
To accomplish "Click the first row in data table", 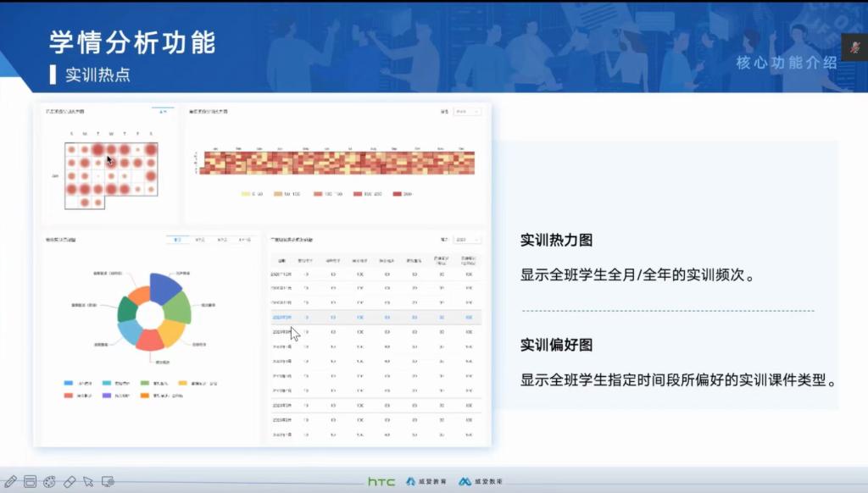I will coord(375,275).
